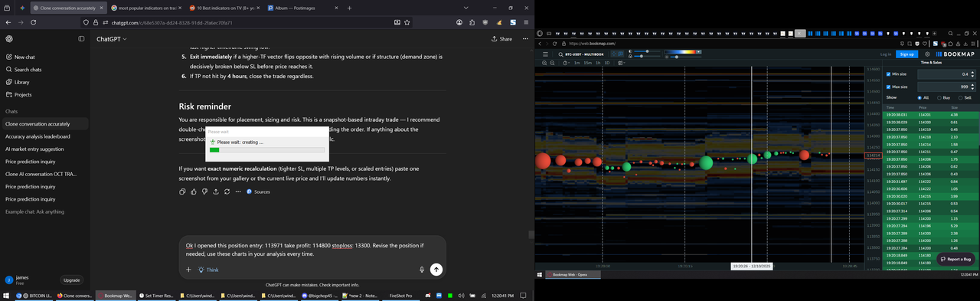Copy the ChatGPT response
This screenshot has height=301, width=980.
[182, 191]
